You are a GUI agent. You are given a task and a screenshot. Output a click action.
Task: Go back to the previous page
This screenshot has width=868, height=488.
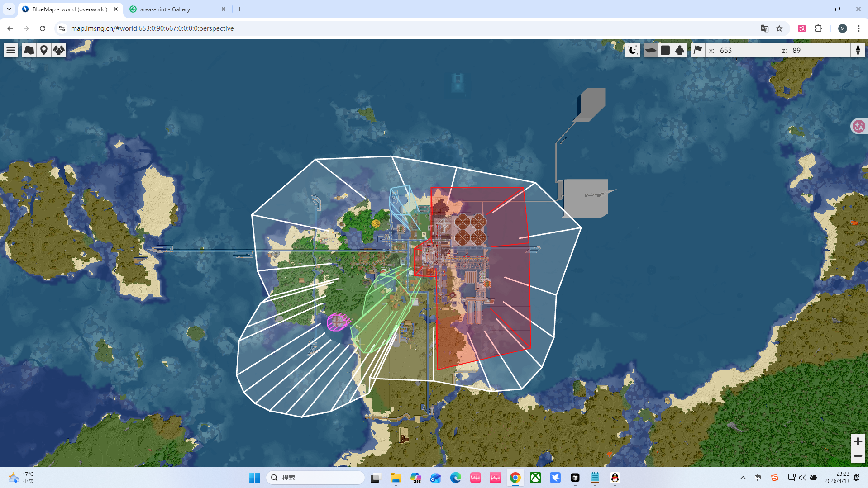click(x=10, y=28)
